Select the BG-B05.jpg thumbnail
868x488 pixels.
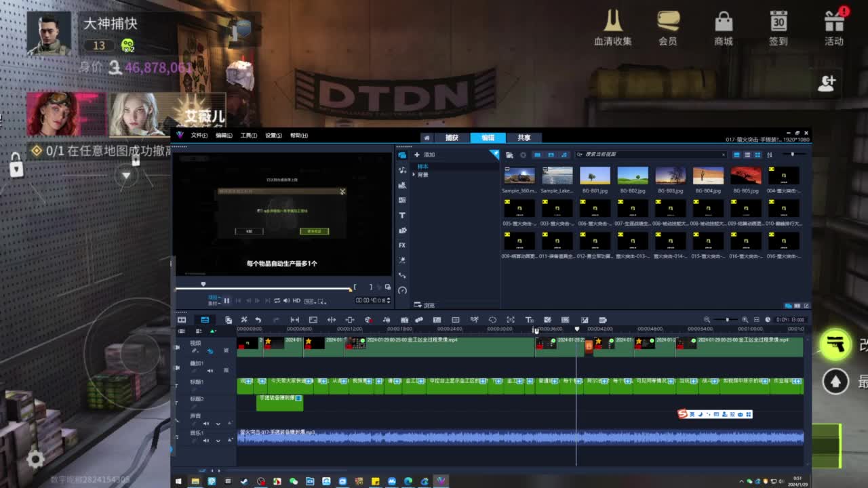(746, 176)
